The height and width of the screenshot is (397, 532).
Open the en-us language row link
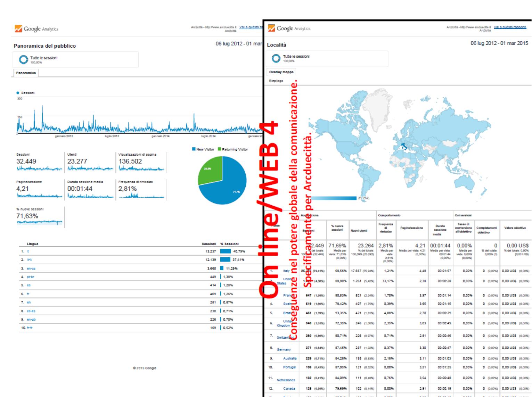pos(31,268)
